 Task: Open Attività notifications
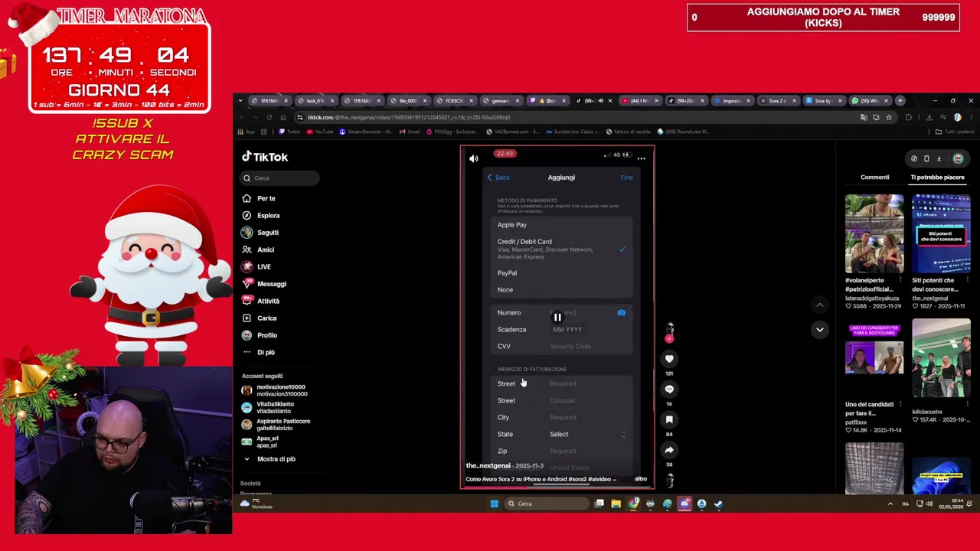(261, 301)
